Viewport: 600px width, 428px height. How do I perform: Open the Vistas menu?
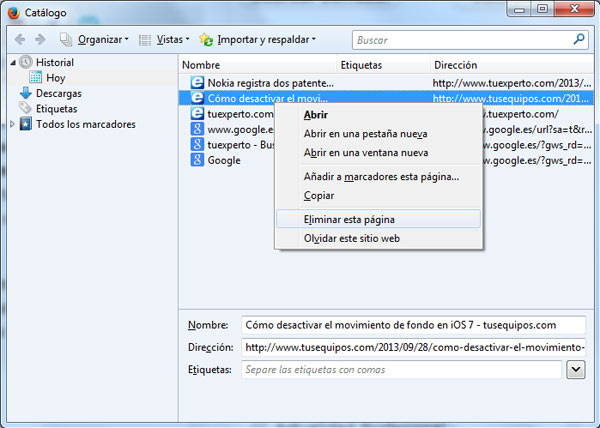coord(173,39)
